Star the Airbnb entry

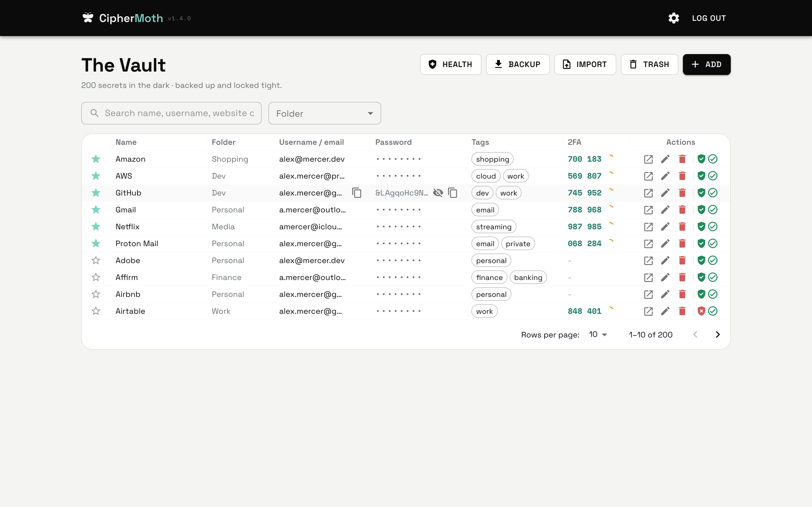(96, 294)
